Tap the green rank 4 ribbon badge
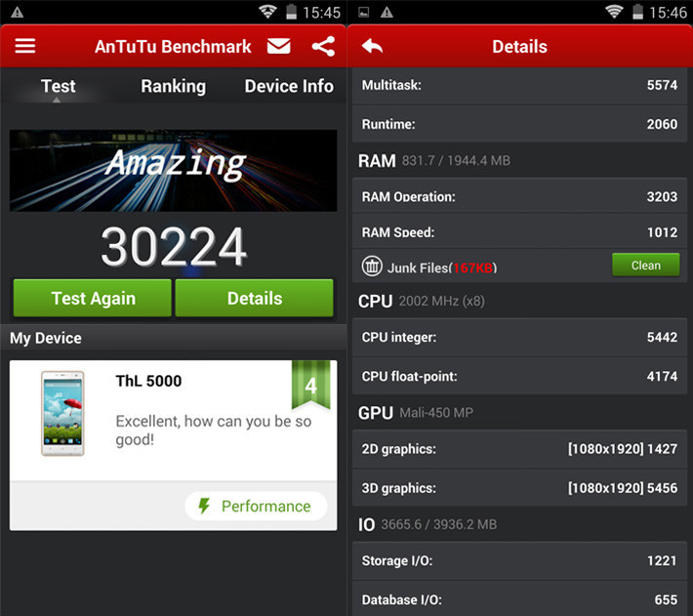 pos(310,386)
